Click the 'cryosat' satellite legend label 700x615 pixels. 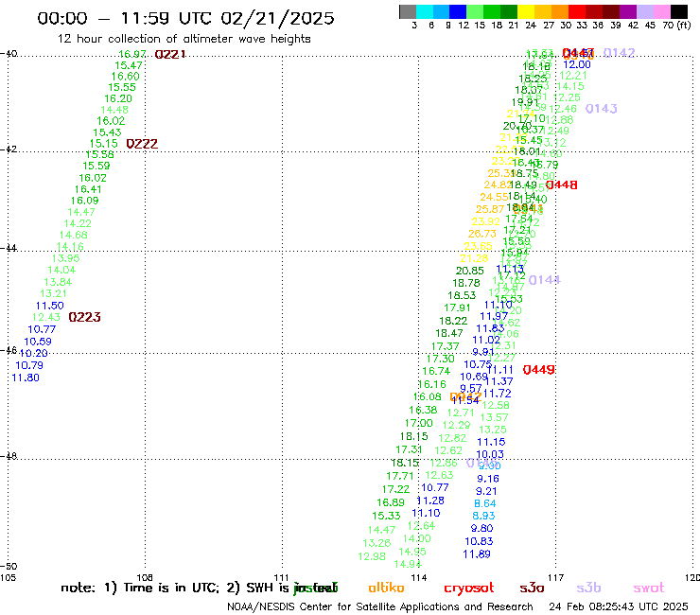[469, 589]
